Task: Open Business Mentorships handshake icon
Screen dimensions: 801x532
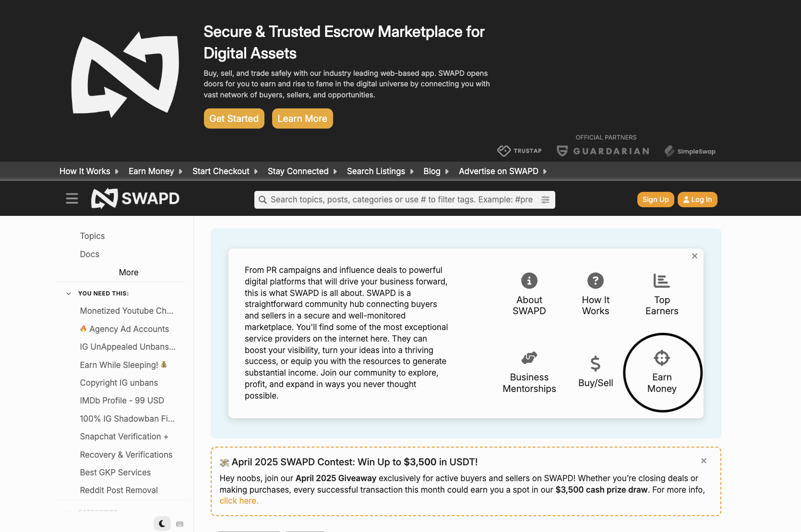Action: [529, 358]
